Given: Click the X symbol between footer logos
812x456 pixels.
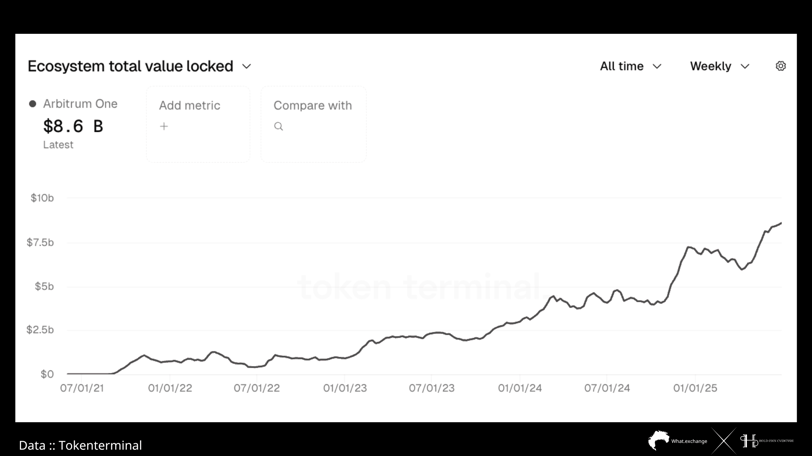Looking at the screenshot, I should (724, 442).
